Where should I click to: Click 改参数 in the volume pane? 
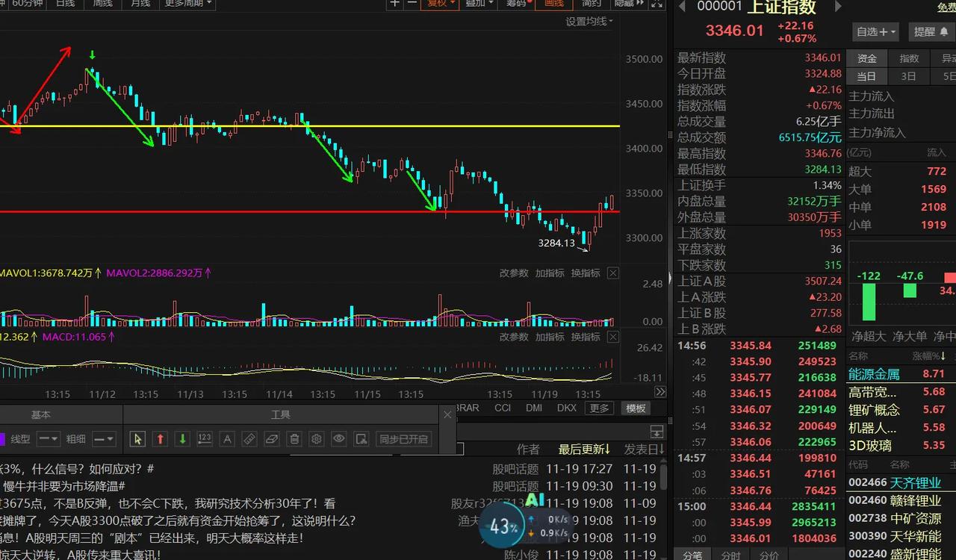coord(514,273)
